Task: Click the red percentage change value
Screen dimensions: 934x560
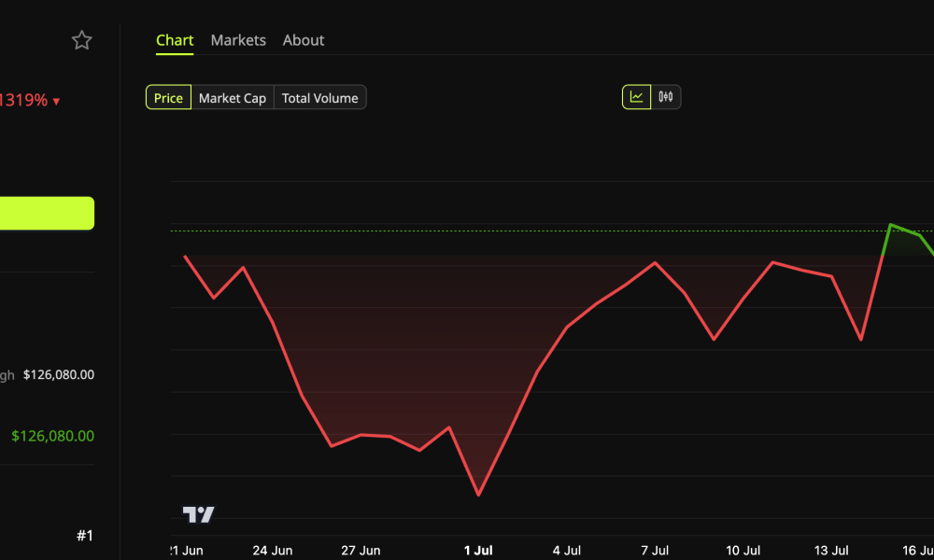Action: pyautogui.click(x=24, y=100)
